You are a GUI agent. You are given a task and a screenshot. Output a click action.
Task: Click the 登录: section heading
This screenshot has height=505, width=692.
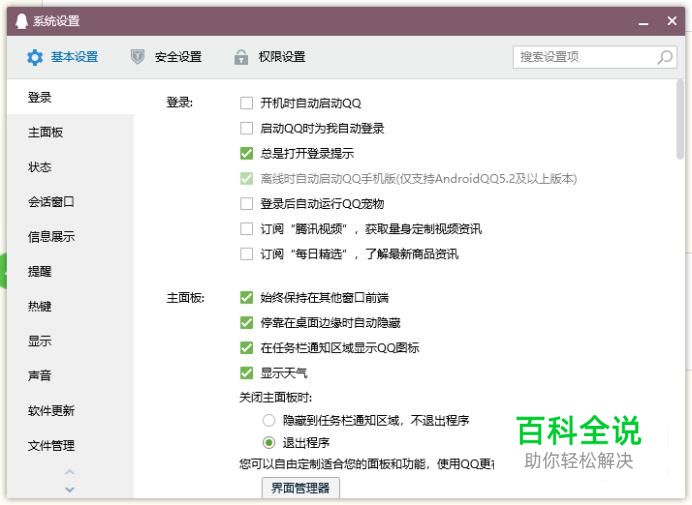[179, 102]
